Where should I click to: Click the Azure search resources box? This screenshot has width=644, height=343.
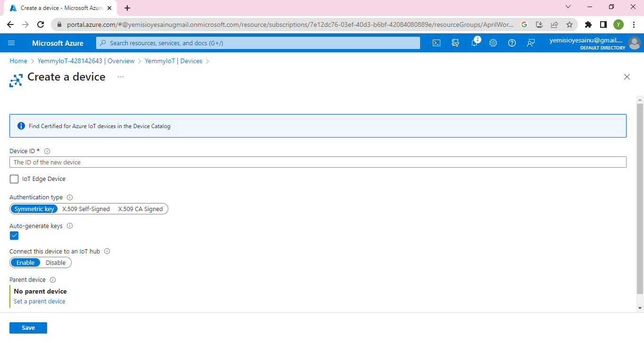[258, 43]
